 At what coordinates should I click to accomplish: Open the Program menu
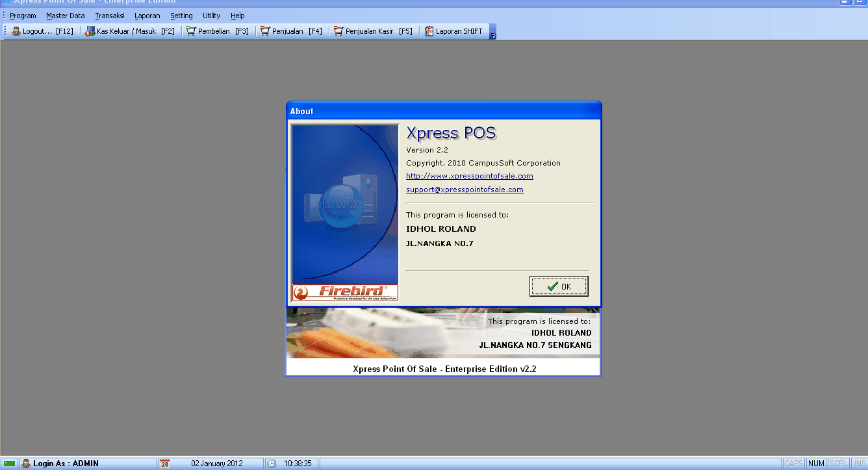(x=23, y=16)
